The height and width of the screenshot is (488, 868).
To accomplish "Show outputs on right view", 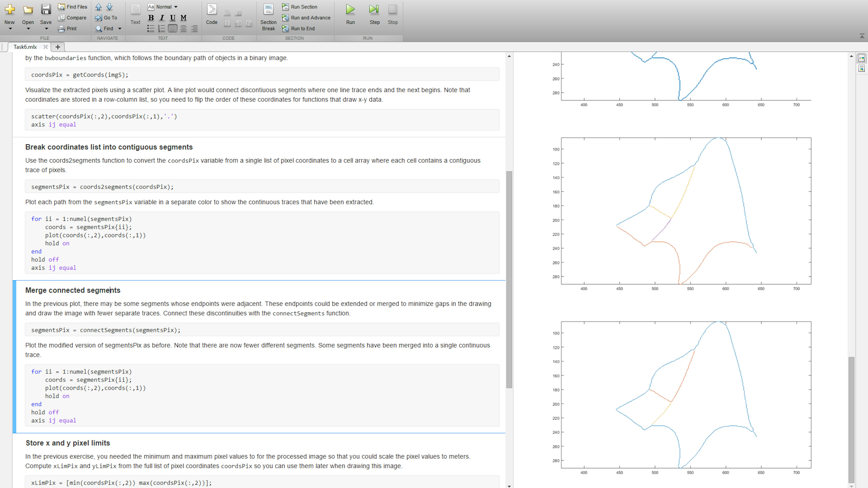I will (x=862, y=58).
